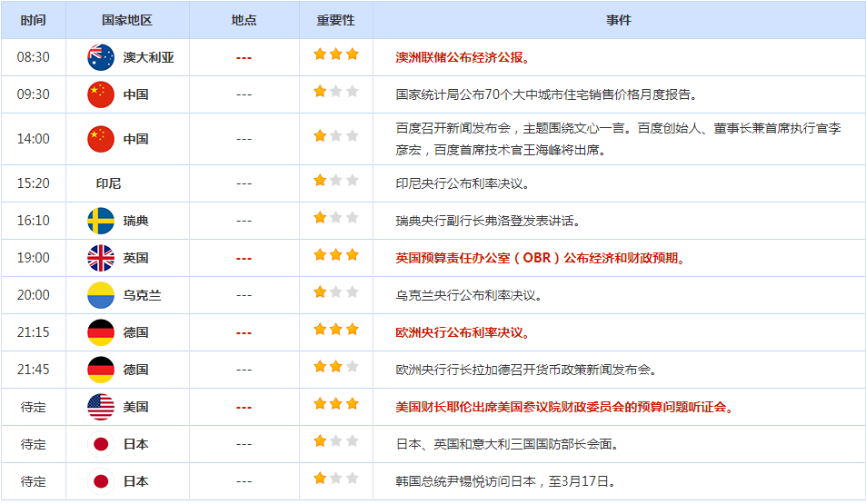
Task: Click the 09:30 time cell
Action: click(x=33, y=94)
